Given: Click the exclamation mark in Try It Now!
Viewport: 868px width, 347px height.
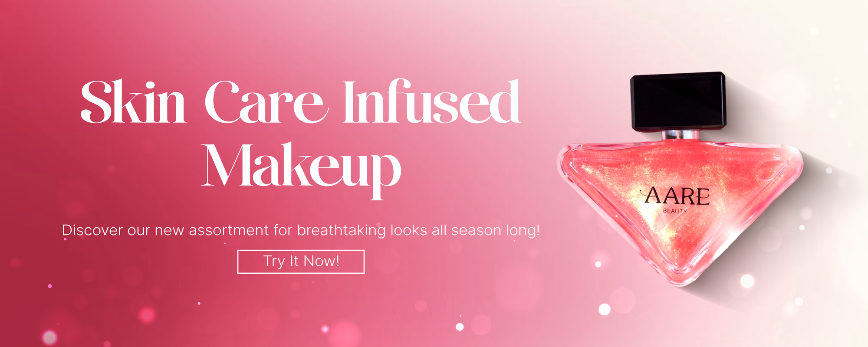Looking at the screenshot, I should pos(337,261).
